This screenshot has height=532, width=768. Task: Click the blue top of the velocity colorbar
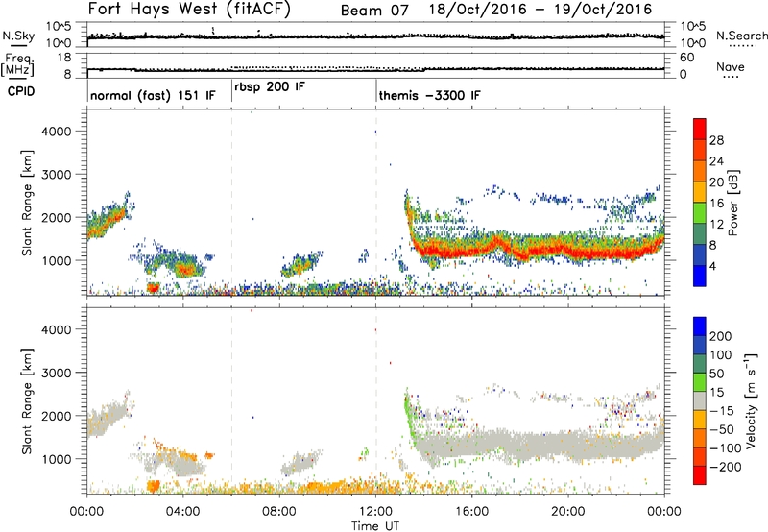[x=700, y=326]
